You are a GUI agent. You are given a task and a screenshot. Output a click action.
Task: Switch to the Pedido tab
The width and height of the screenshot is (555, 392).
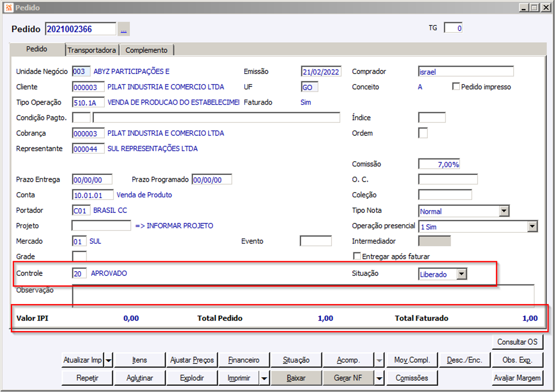(x=37, y=49)
